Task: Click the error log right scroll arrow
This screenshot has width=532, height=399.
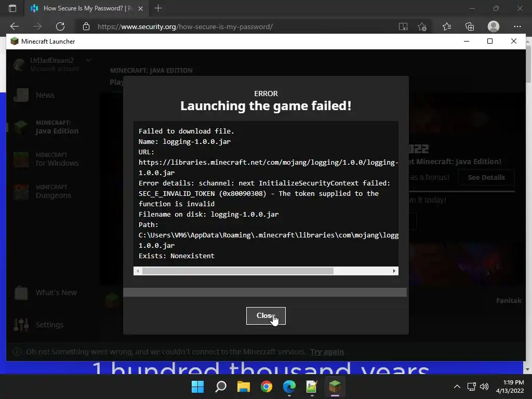Action: coord(394,271)
